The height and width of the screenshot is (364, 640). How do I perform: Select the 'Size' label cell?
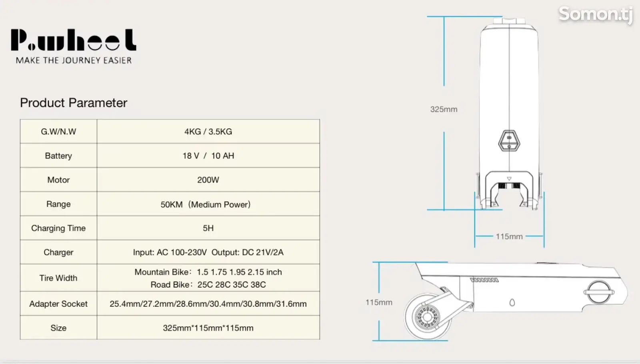tap(58, 328)
